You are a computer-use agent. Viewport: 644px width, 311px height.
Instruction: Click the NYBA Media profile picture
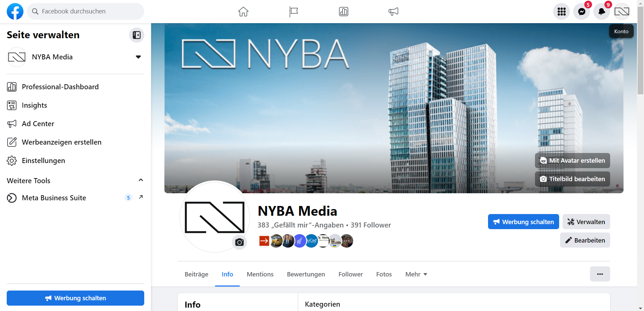pyautogui.click(x=215, y=217)
